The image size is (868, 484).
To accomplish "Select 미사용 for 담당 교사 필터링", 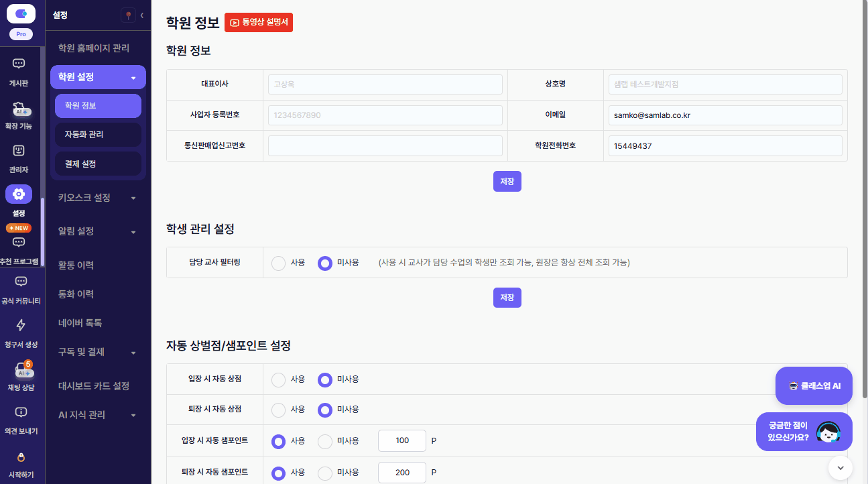I will (x=325, y=263).
